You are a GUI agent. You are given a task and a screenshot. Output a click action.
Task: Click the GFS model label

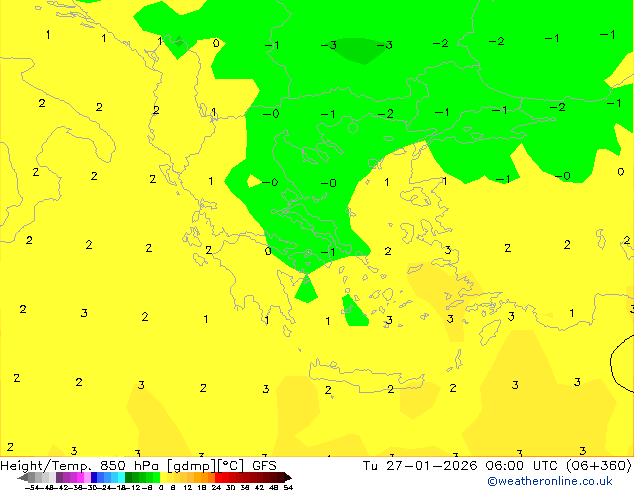pyautogui.click(x=264, y=466)
